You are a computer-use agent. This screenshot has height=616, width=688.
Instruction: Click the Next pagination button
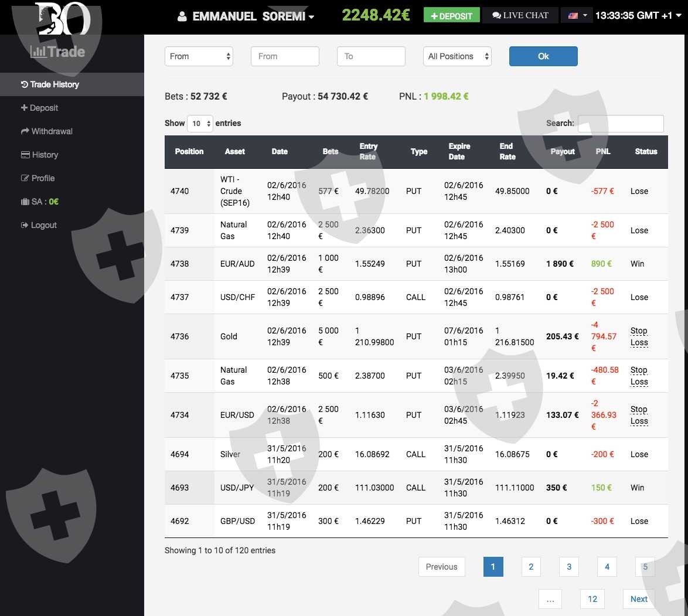639,599
